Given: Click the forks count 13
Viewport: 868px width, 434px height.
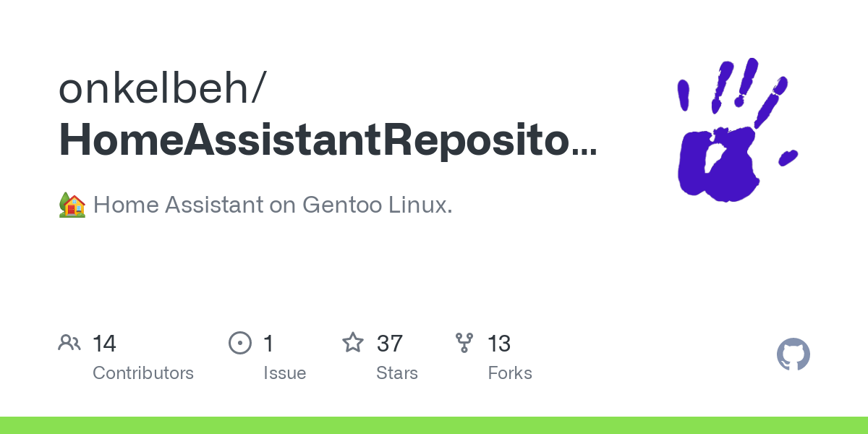Looking at the screenshot, I should tap(499, 343).
